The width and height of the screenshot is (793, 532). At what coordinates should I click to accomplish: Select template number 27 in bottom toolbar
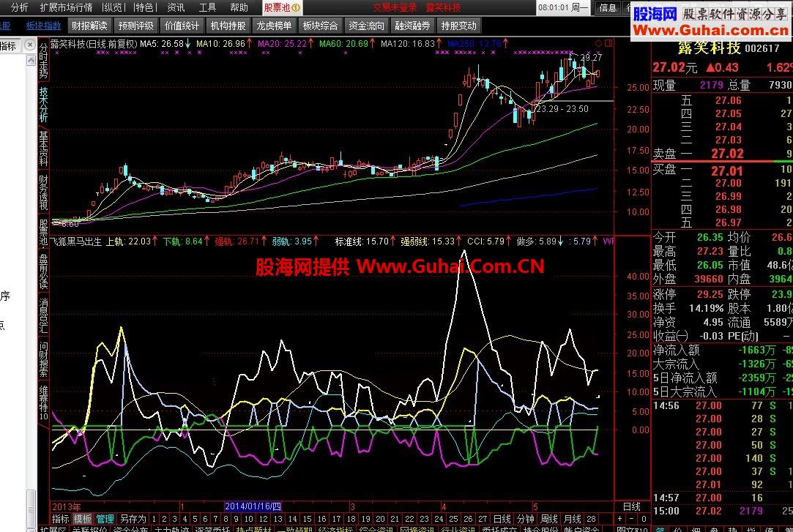483,519
